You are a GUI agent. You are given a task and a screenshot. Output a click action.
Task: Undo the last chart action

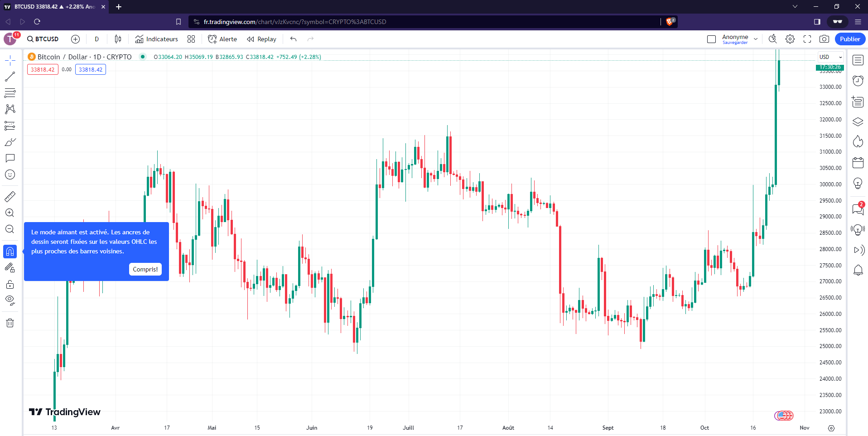[294, 39]
